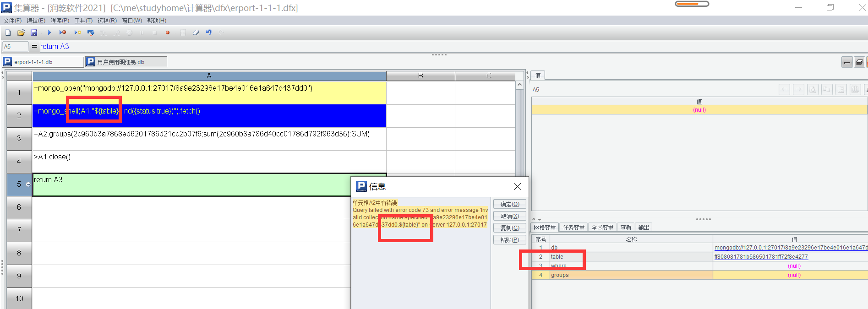Click the forward arrow icon in the value panel
Screen dimensions: 868x309
pos(798,89)
